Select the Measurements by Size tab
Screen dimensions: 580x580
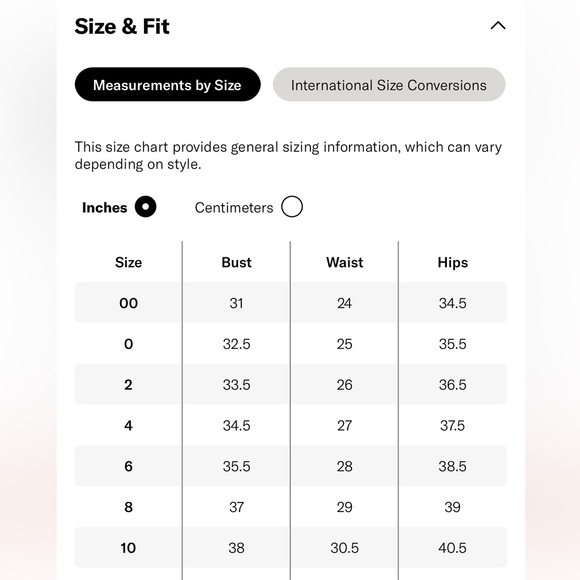(168, 84)
